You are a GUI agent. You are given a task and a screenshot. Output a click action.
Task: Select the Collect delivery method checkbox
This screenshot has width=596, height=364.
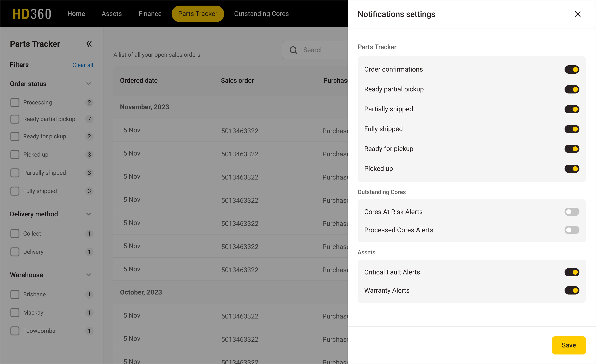(x=15, y=233)
